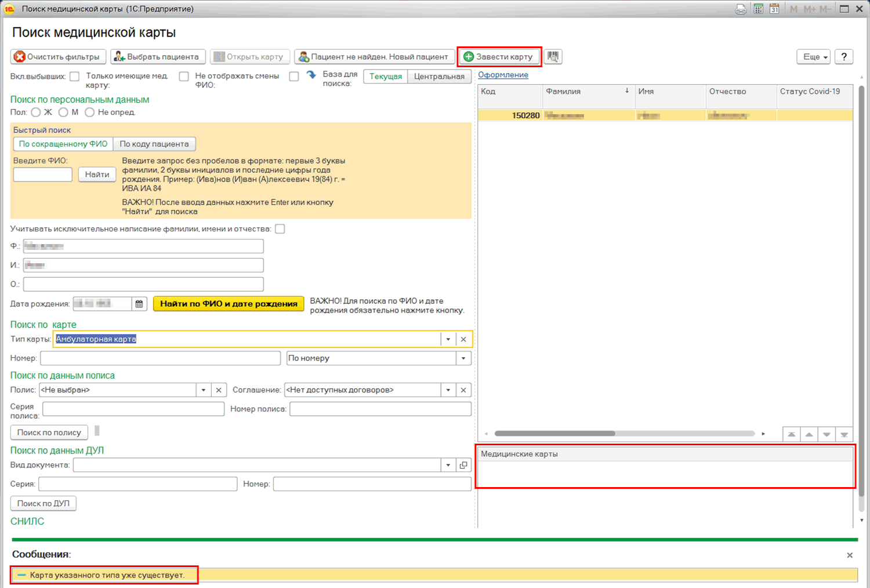The height and width of the screenshot is (588, 870).
Task: Open the calendar icon in title bar
Action: [774, 9]
